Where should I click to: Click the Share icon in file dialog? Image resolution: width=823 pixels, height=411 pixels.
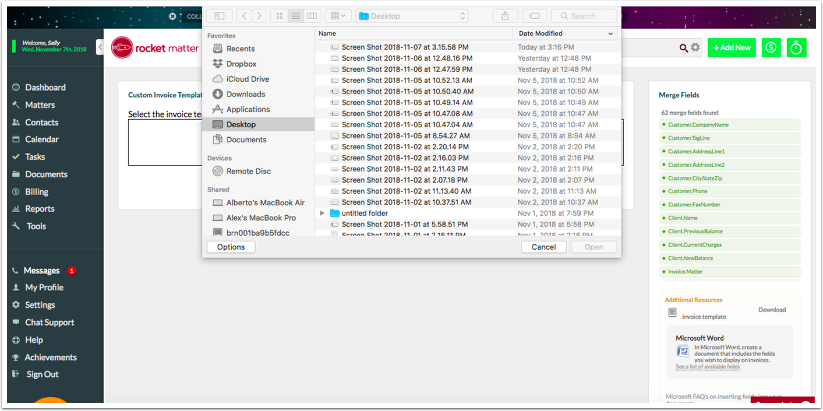505,16
